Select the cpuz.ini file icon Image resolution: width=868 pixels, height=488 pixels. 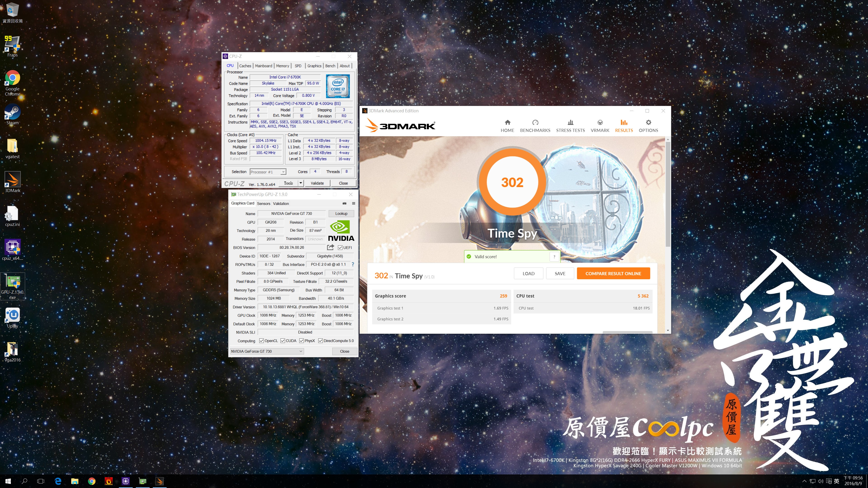click(12, 216)
